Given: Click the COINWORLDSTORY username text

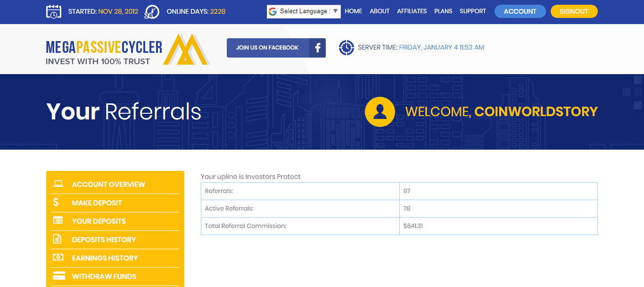Looking at the screenshot, I should click(536, 112).
